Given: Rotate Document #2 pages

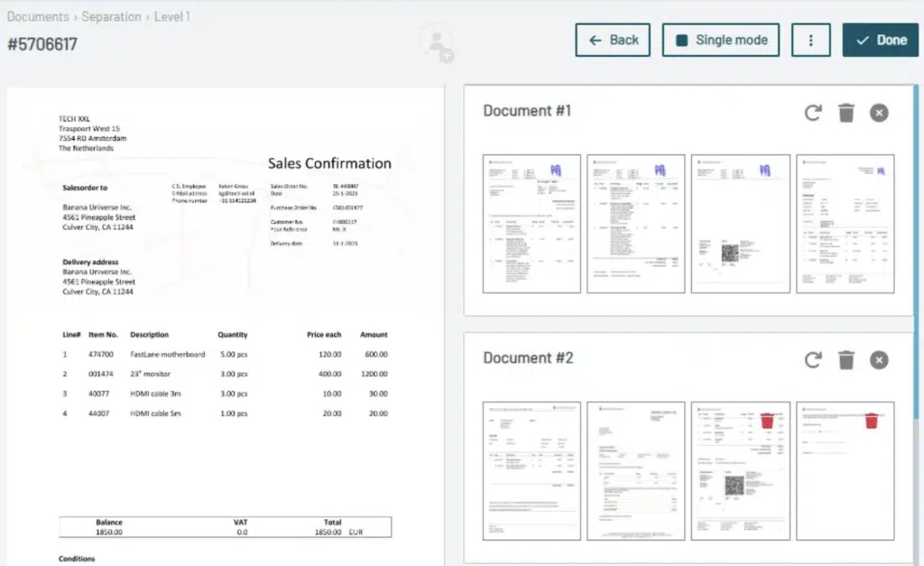Looking at the screenshot, I should [x=813, y=360].
